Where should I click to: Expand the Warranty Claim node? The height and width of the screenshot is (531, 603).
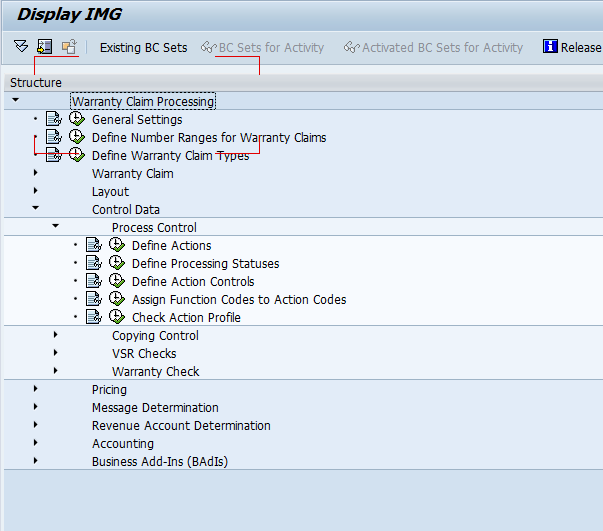(x=35, y=173)
